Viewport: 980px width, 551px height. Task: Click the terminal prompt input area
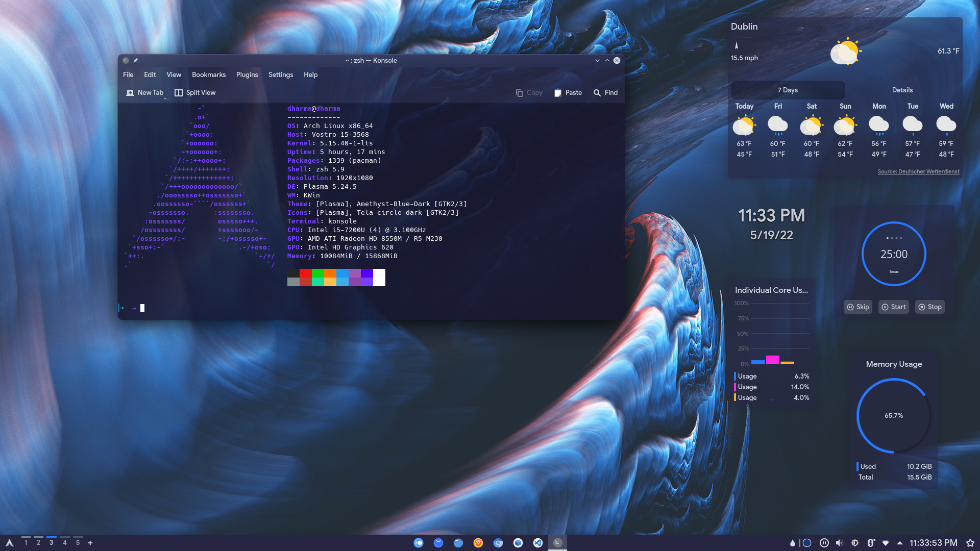pos(142,308)
